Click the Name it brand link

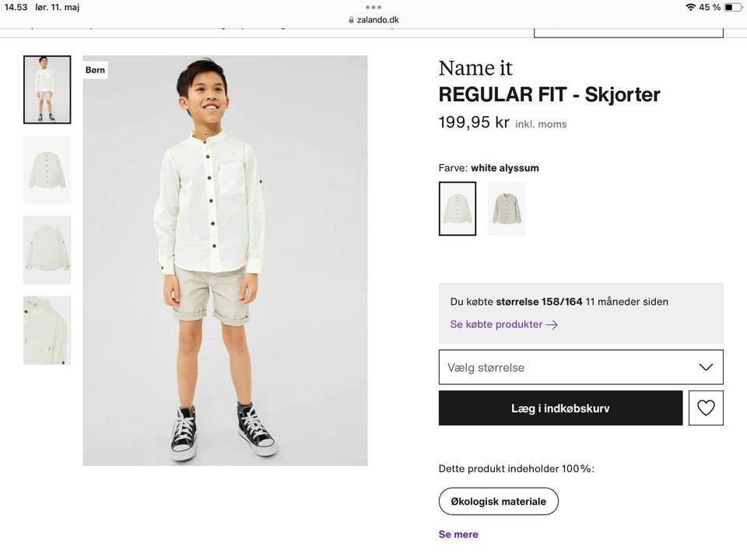pyautogui.click(x=475, y=68)
